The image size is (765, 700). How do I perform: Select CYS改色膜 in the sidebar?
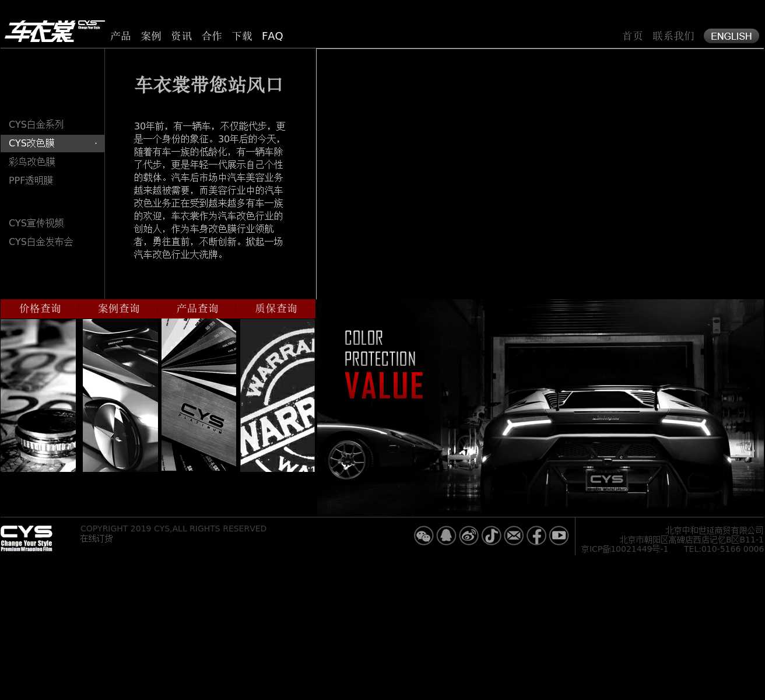(32, 143)
